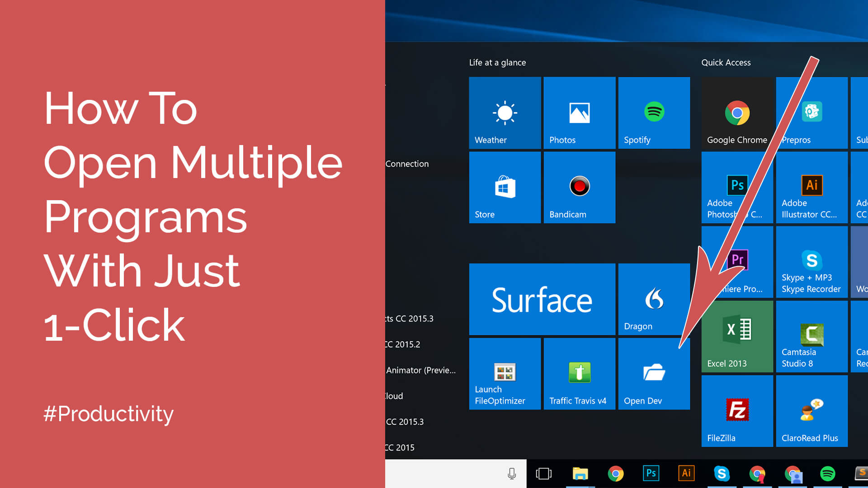Open the Weather tile

pos(505,112)
